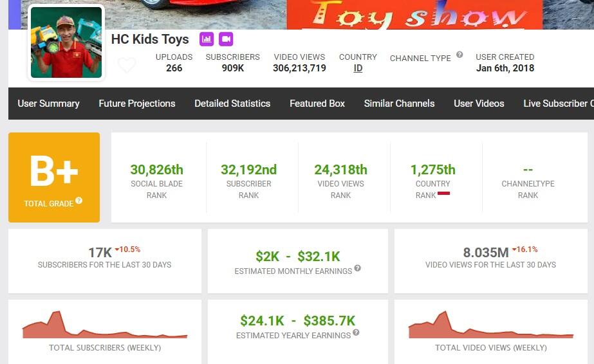Open the Live Subscriber Count tab
This screenshot has height=364, width=594.
[558, 104]
